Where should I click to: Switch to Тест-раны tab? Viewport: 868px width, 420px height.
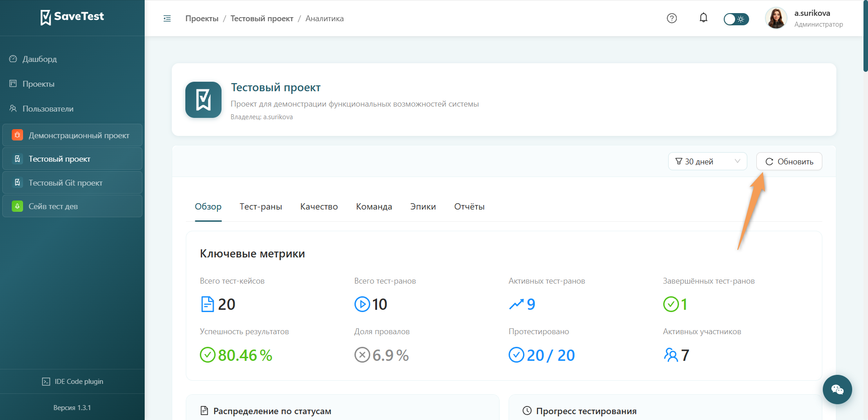point(261,206)
